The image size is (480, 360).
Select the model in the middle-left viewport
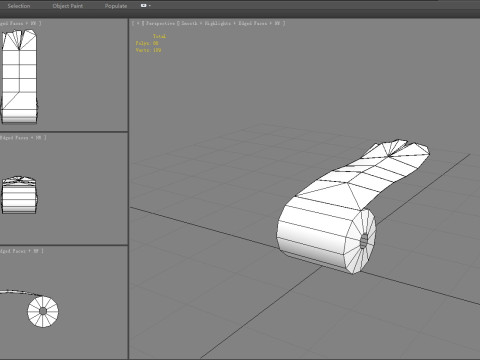[19, 196]
